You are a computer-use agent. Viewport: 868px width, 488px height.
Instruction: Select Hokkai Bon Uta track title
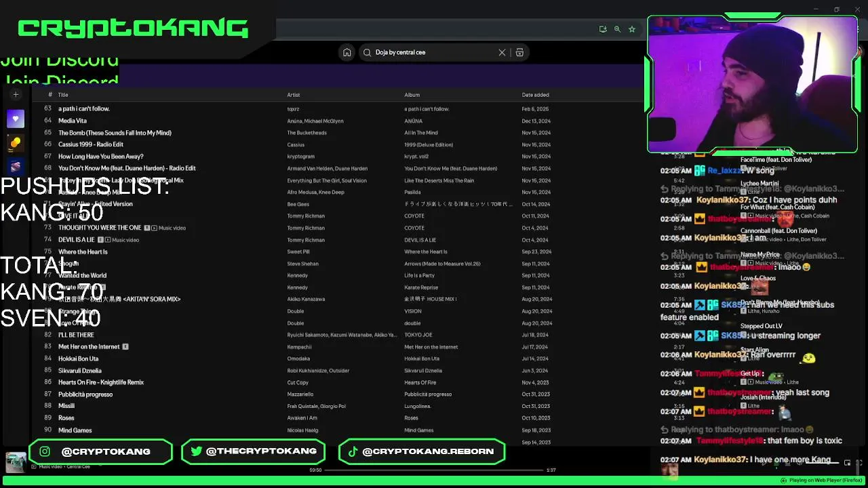[79, 359]
